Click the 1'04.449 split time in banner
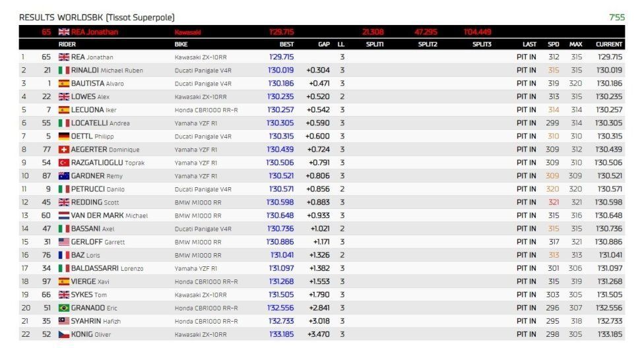This screenshot has height=348, width=644. 478,32
